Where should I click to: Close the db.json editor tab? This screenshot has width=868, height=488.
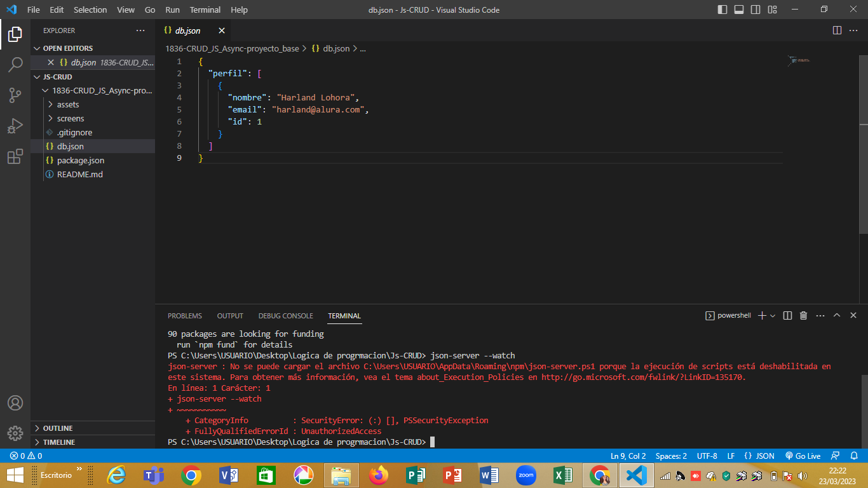click(x=222, y=30)
